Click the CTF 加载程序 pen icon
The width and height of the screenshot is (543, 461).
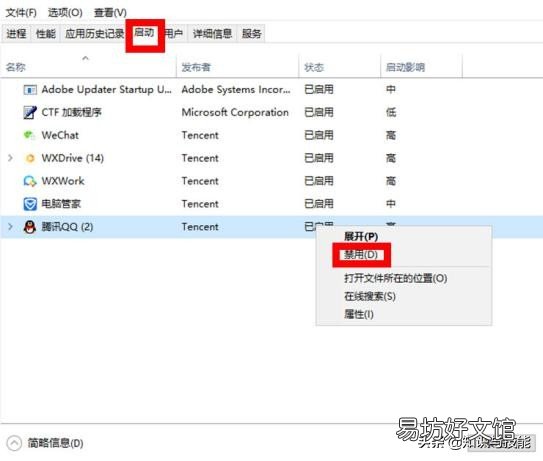pyautogui.click(x=30, y=113)
